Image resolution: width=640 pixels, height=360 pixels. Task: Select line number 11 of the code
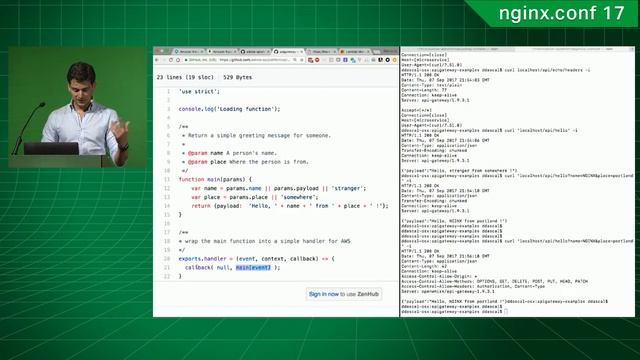click(x=167, y=179)
